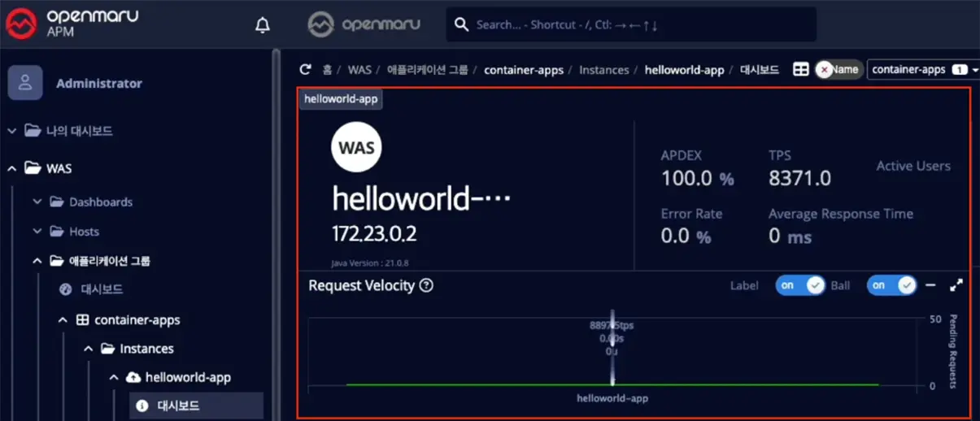Click the search magnifier icon
The image size is (980, 421).
461,24
